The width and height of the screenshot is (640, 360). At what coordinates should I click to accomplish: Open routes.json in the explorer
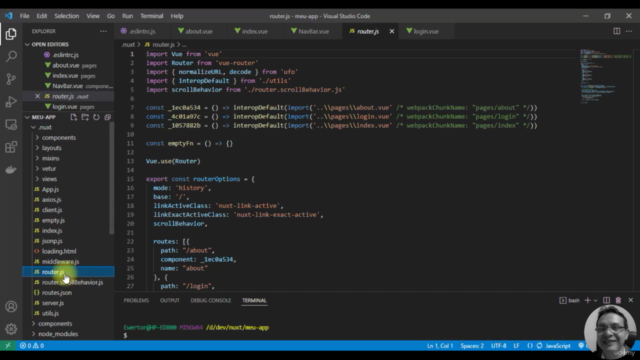57,293
